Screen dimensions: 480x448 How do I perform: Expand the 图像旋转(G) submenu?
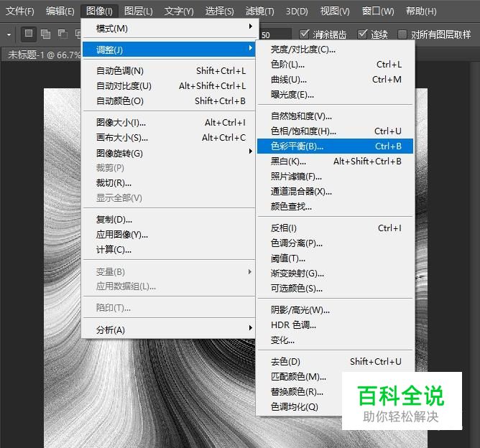point(169,153)
